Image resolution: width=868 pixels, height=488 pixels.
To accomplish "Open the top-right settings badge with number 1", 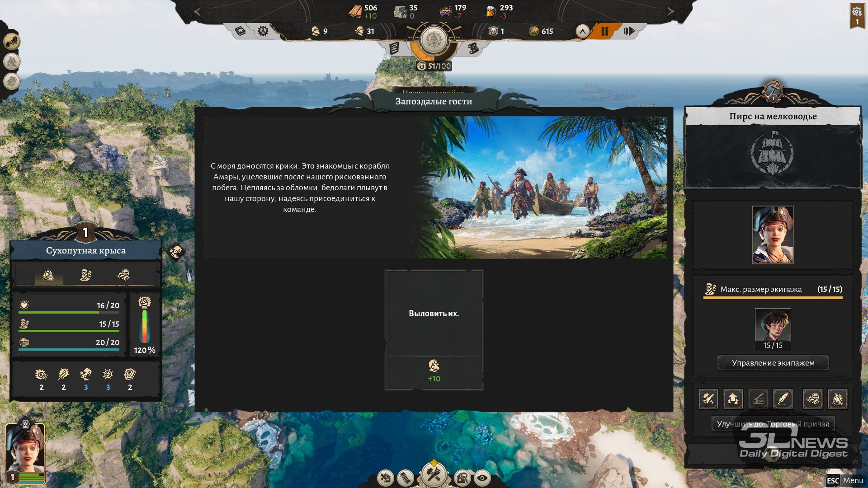I will 857,16.
